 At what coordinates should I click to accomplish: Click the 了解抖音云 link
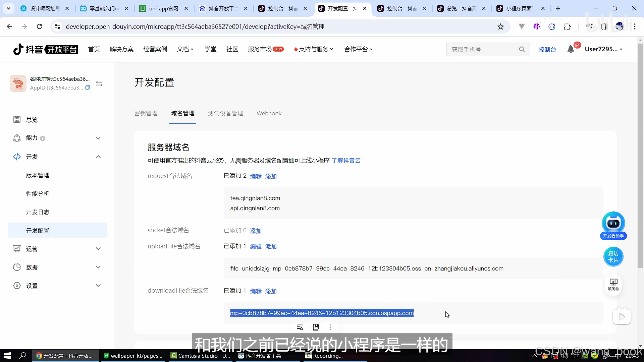click(346, 161)
